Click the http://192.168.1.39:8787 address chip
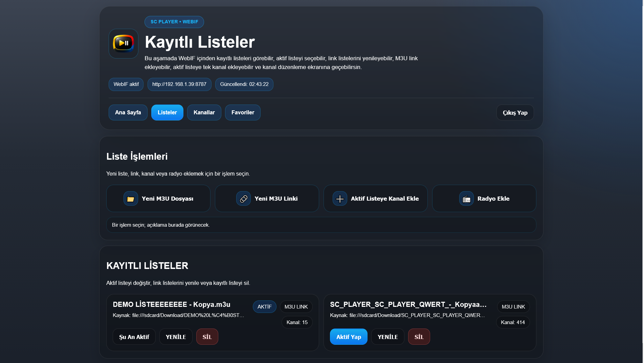Viewport: 644px width, 363px height. [x=179, y=84]
